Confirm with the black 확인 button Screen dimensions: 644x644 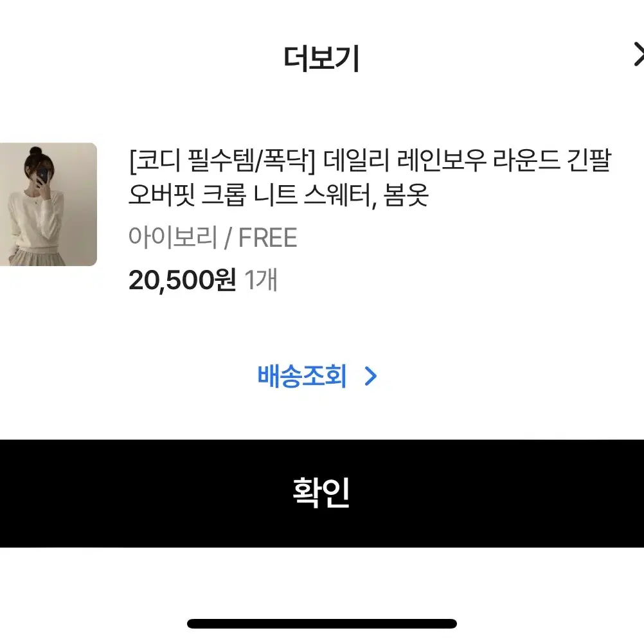(322, 493)
